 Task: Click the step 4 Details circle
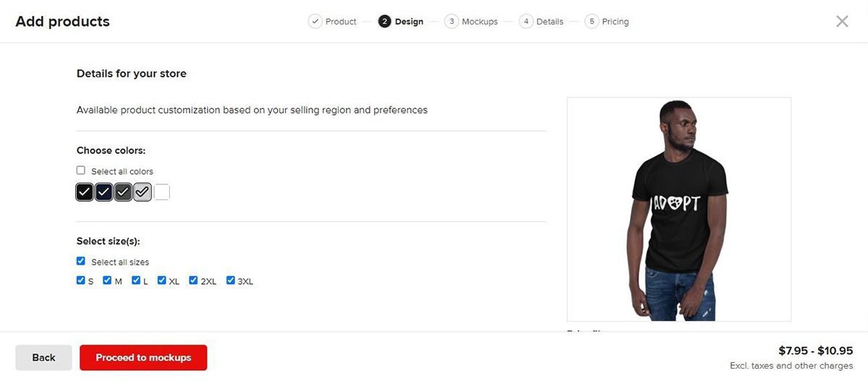pos(526,22)
